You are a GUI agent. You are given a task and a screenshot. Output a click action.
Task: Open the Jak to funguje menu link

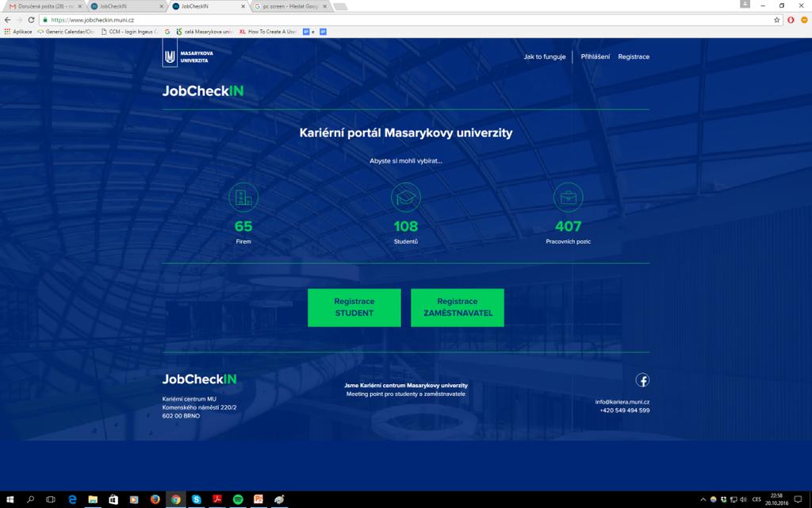click(544, 56)
